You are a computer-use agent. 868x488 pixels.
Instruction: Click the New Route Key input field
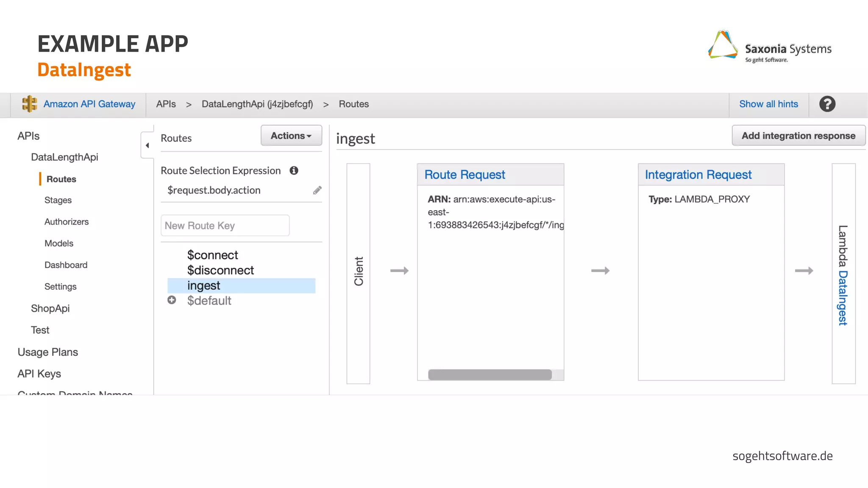pos(225,225)
